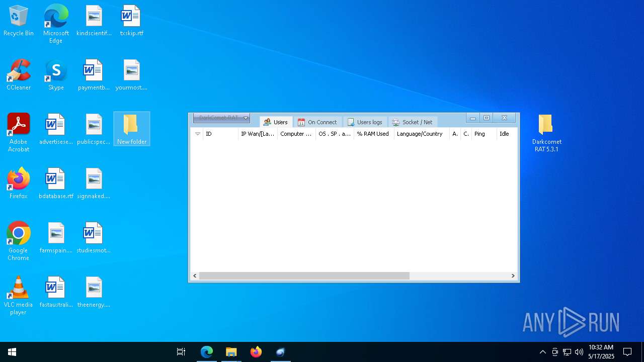644x362 pixels.
Task: Click the horizontal scrollbar right arrow
Action: (x=513, y=276)
